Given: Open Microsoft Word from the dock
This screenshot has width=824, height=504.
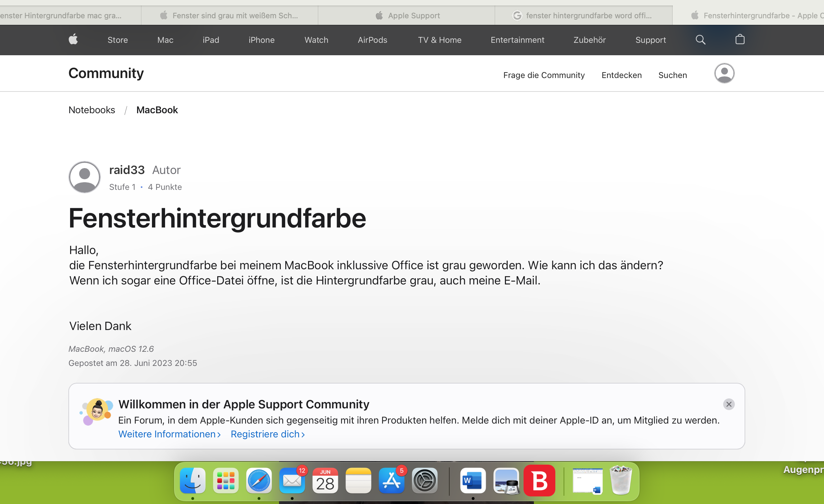Looking at the screenshot, I should 473,481.
